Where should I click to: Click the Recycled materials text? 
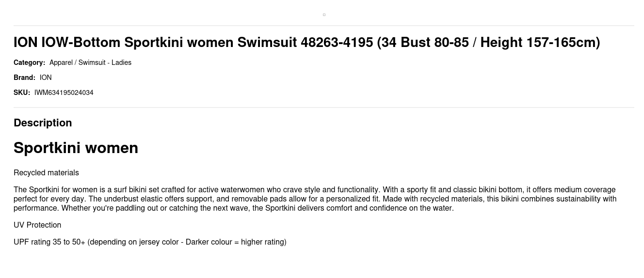pyautogui.click(x=46, y=173)
